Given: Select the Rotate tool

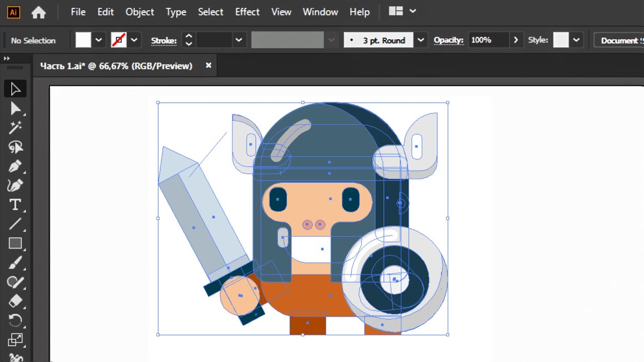Looking at the screenshot, I should click(x=15, y=320).
